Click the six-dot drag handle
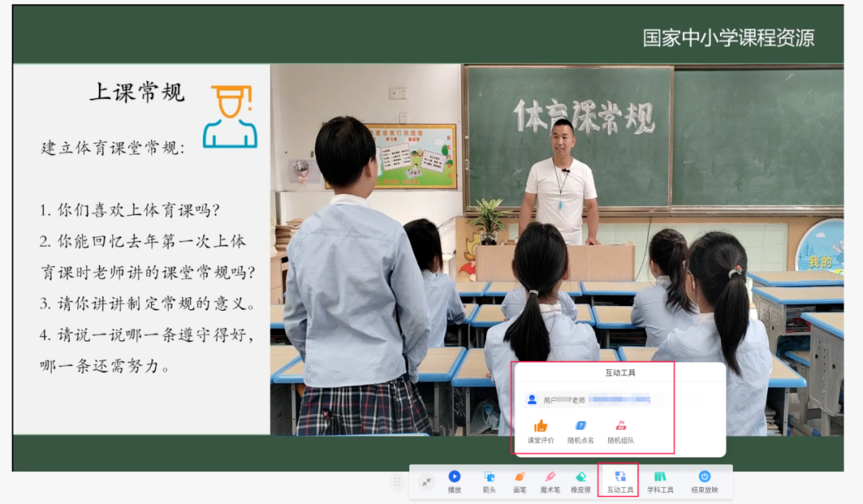This screenshot has height=504, width=863. coord(398,481)
